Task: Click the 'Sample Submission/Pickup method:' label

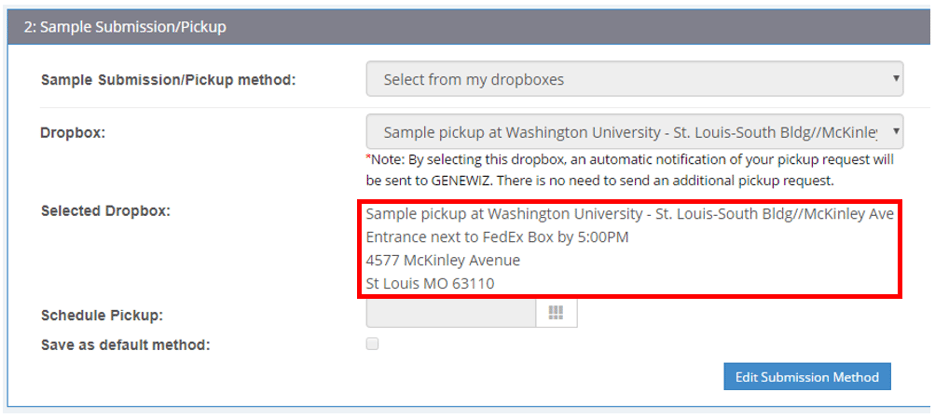Action: (x=168, y=79)
